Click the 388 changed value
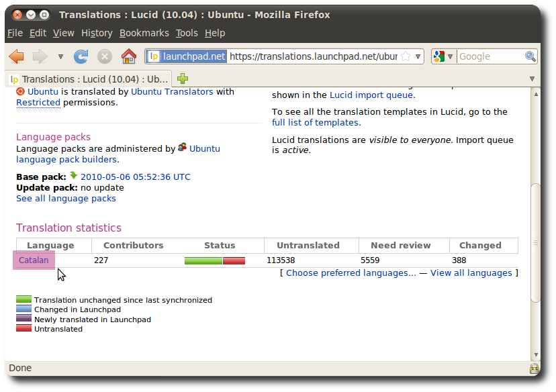The image size is (556, 392). click(x=459, y=260)
